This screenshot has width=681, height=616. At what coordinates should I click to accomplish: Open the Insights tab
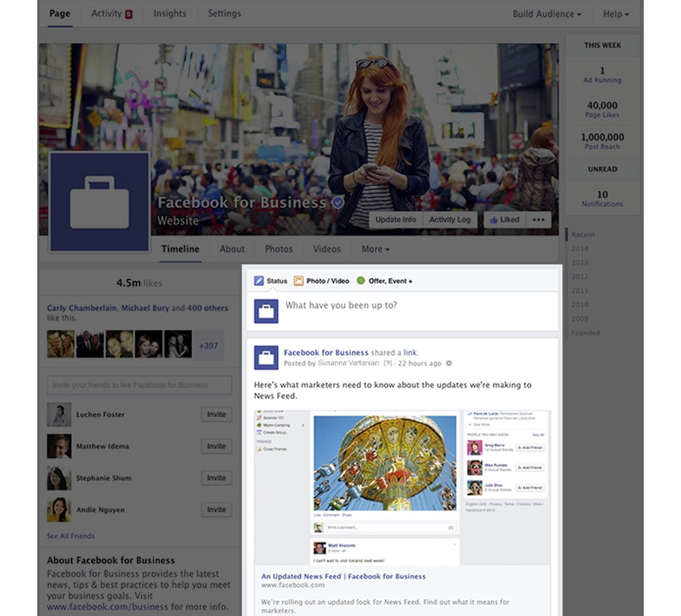pyautogui.click(x=170, y=13)
